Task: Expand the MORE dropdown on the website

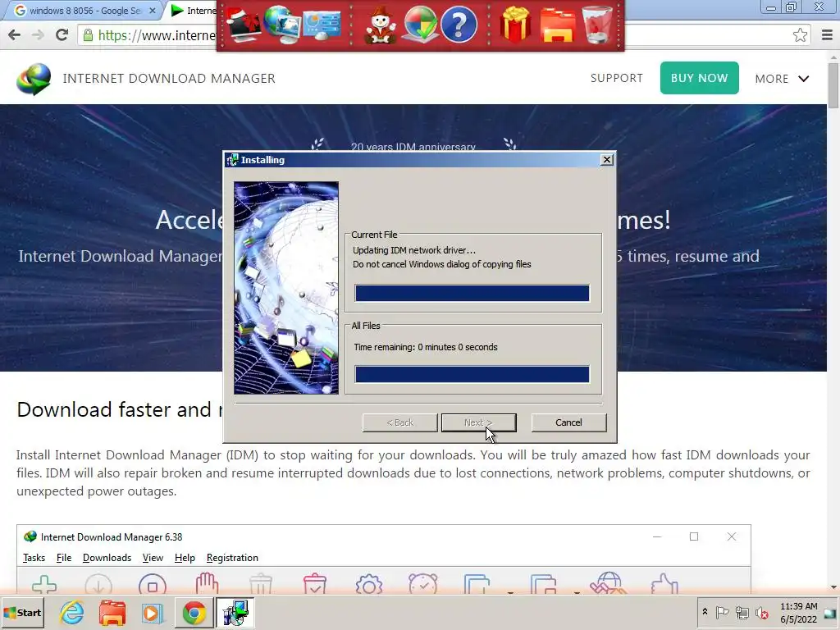Action: pyautogui.click(x=782, y=79)
